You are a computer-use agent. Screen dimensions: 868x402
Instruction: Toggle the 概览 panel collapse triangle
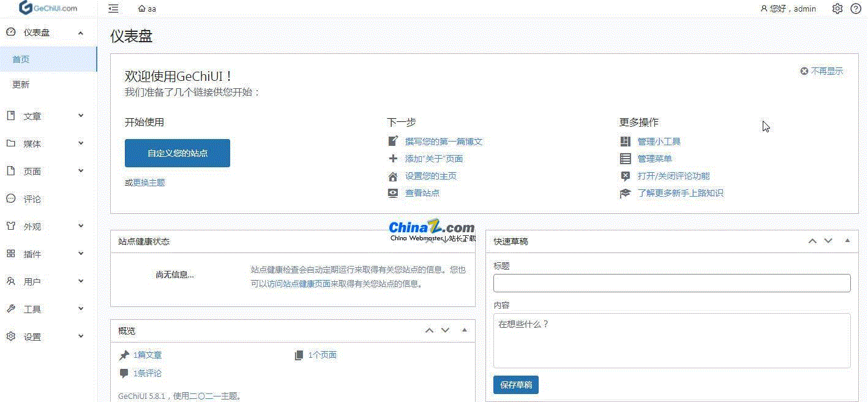point(464,330)
